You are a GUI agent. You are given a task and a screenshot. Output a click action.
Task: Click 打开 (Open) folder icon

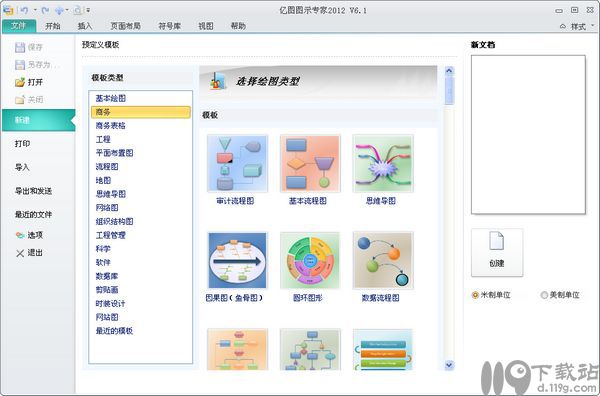[x=20, y=82]
